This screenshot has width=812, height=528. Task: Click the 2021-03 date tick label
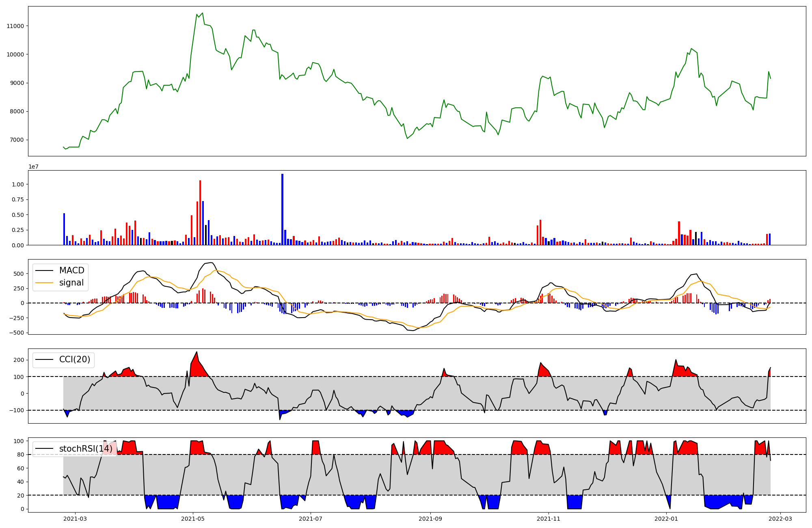(x=75, y=518)
